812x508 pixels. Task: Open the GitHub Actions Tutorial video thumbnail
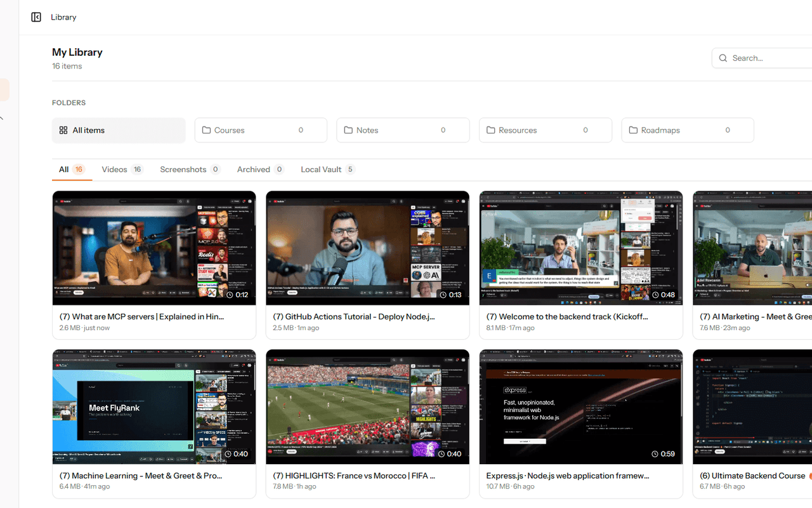368,248
